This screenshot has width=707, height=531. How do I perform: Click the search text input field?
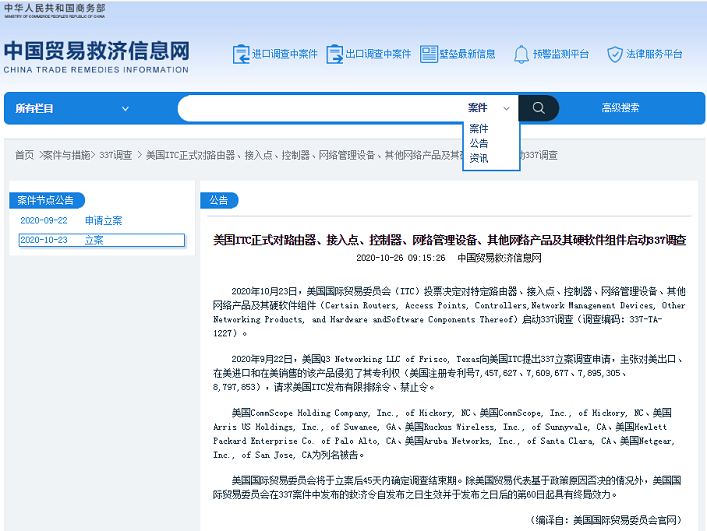pos(320,108)
